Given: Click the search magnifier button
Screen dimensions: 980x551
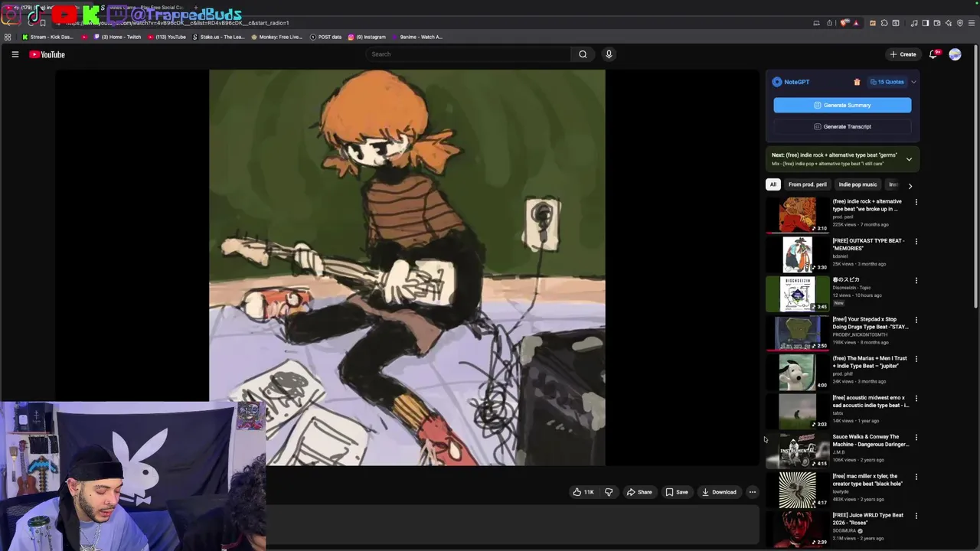Looking at the screenshot, I should pos(583,54).
